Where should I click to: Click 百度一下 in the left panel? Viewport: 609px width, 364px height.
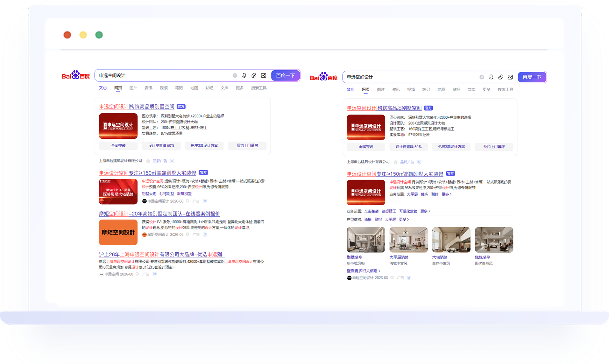(286, 75)
